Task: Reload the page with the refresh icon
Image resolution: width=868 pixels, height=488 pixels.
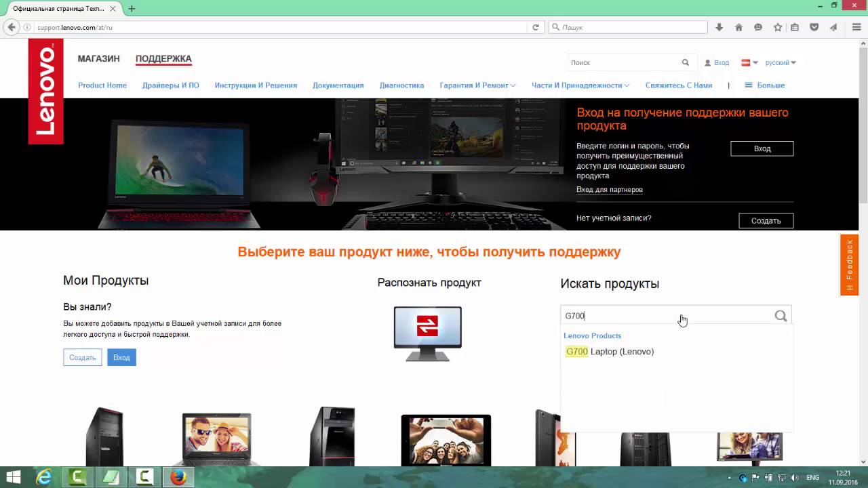Action: [x=536, y=27]
